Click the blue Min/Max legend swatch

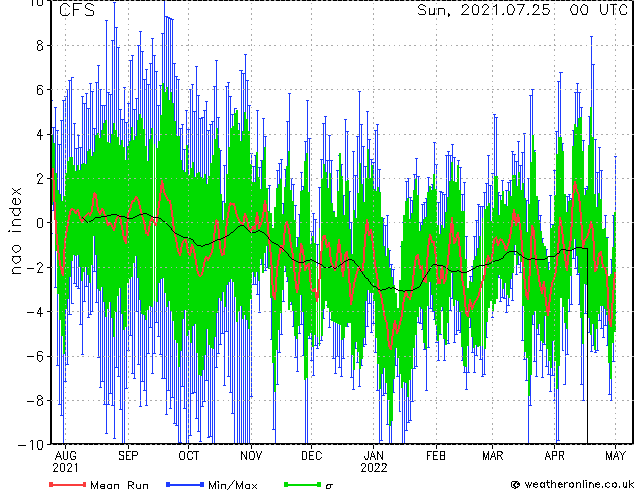(185, 484)
